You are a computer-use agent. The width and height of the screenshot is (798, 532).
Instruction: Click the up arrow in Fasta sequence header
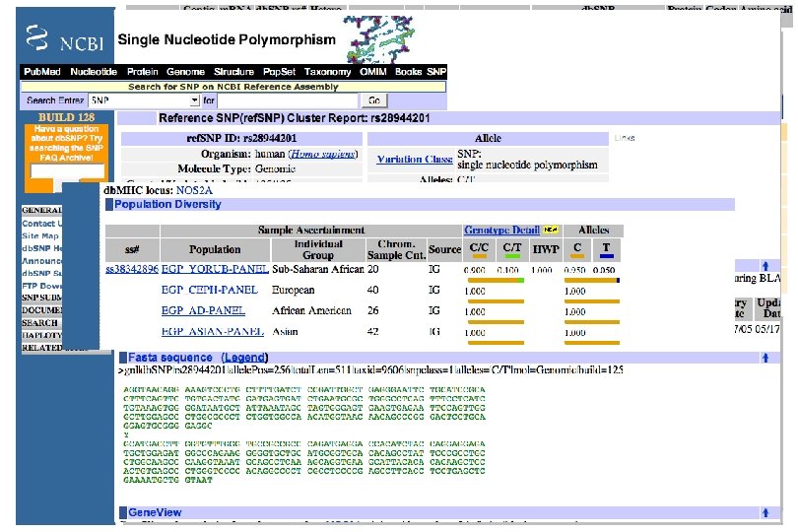click(765, 358)
